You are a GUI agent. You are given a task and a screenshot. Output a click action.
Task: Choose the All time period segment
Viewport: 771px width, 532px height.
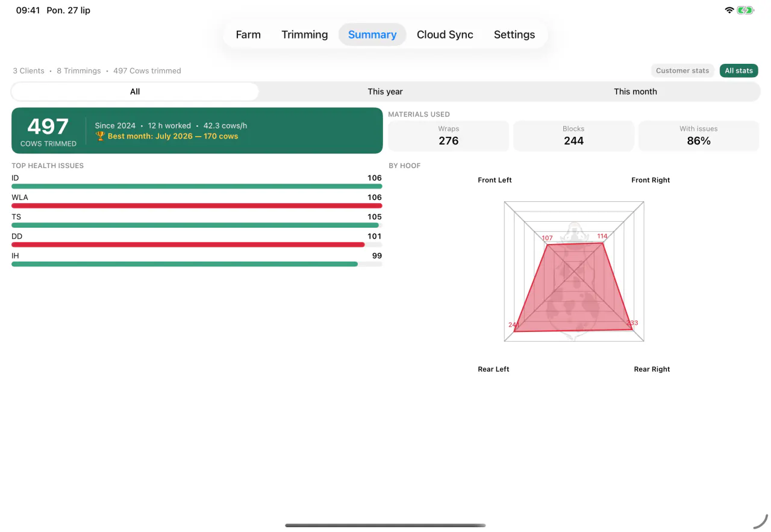click(135, 92)
